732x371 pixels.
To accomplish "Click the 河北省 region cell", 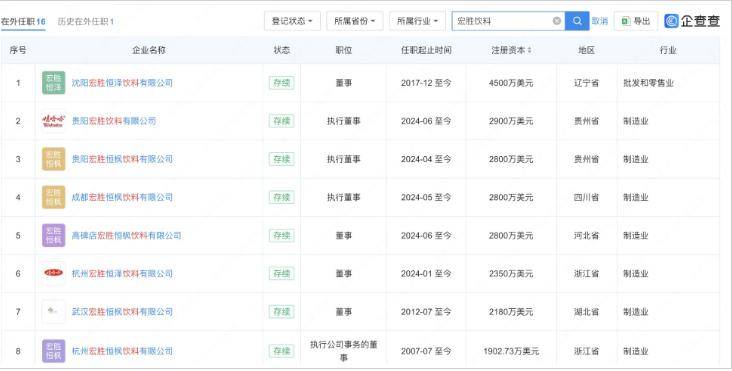I will [x=586, y=236].
